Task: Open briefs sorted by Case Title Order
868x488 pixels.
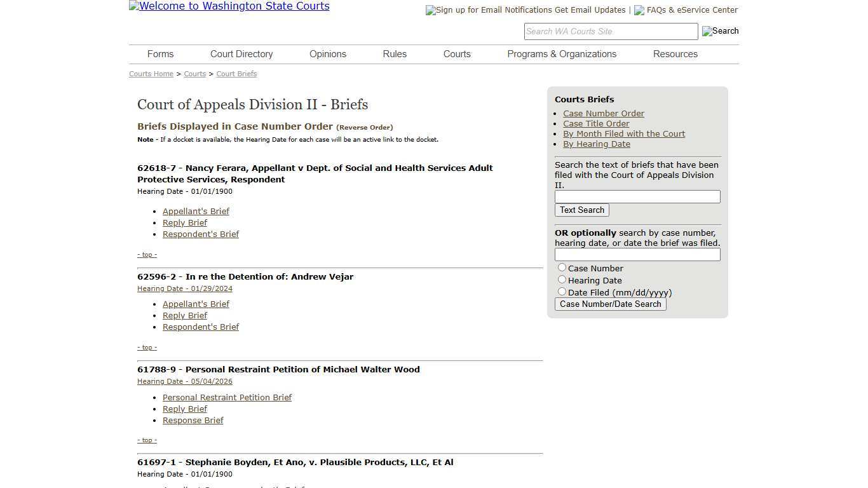Action: (x=596, y=123)
